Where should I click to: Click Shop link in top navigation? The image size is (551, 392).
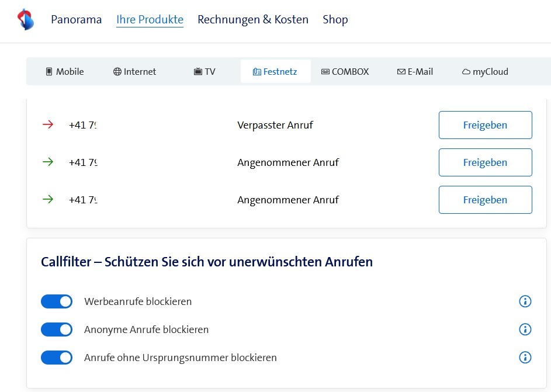click(335, 19)
